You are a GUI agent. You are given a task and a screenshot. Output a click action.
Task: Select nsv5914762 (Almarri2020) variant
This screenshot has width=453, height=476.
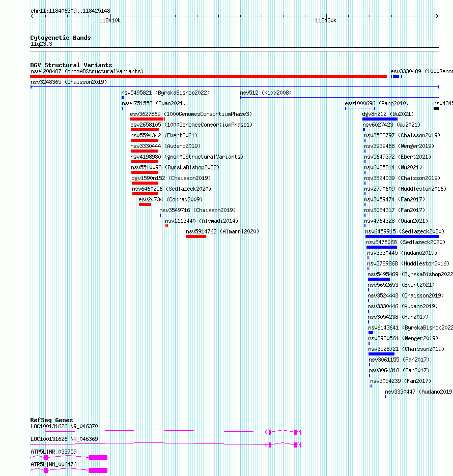[223, 231]
